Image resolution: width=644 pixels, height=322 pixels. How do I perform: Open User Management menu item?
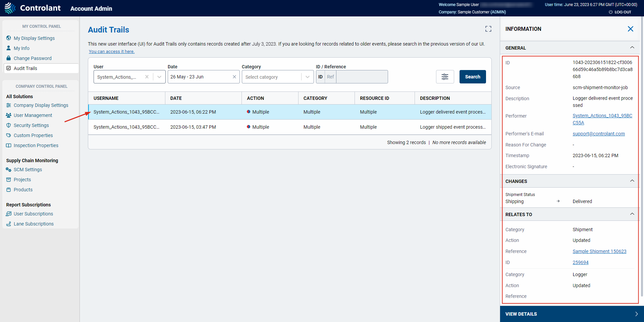pos(33,115)
